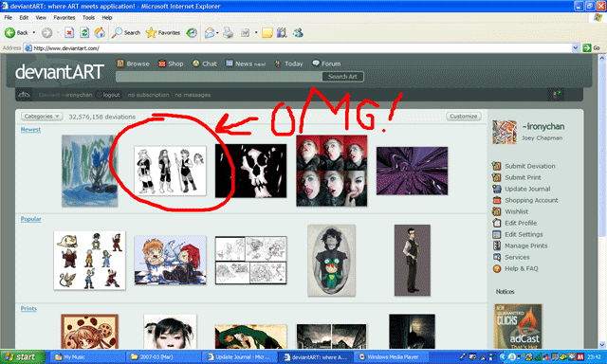607x364 pixels.
Task: Click the logout link
Action: point(112,95)
